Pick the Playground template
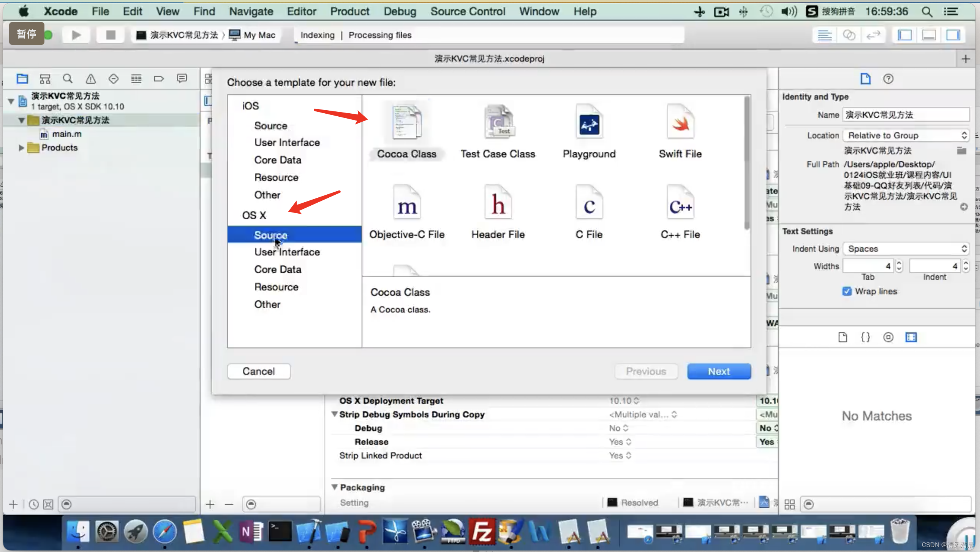This screenshot has width=980, height=552. pyautogui.click(x=589, y=131)
